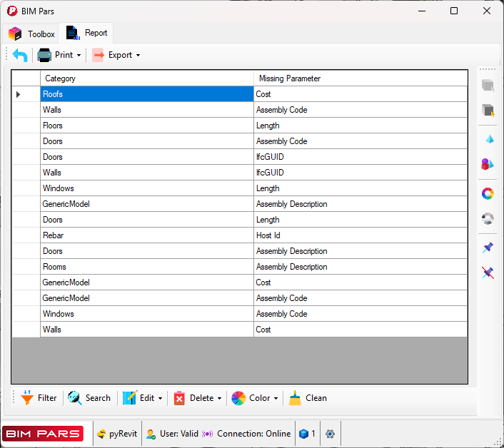Click the blue pin icon
This screenshot has width=504, height=448.
click(488, 248)
